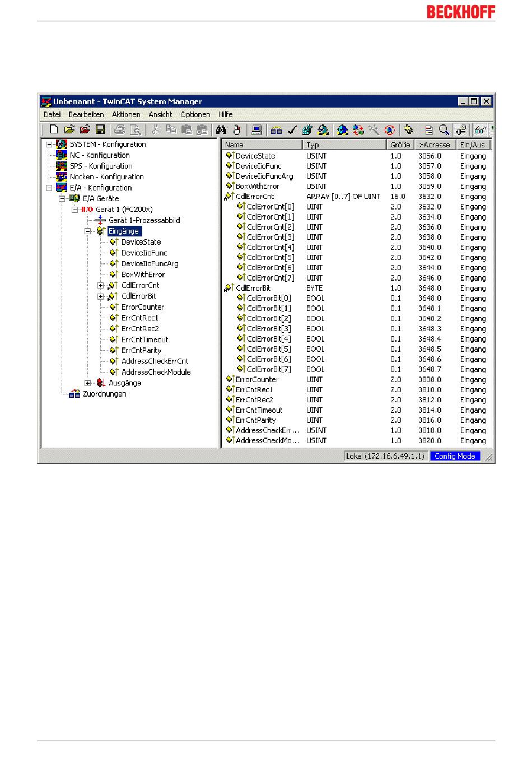
Task: Expand the CdlErrorBit tree node
Action: point(100,296)
